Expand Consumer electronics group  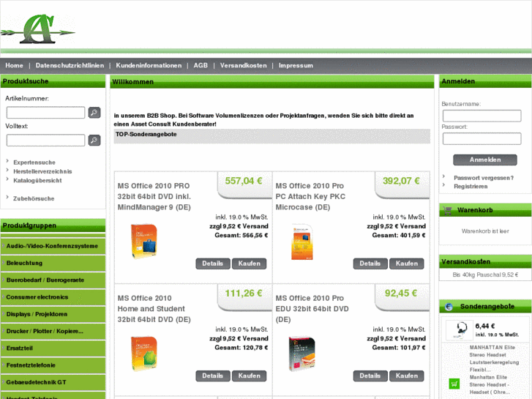coord(53,297)
